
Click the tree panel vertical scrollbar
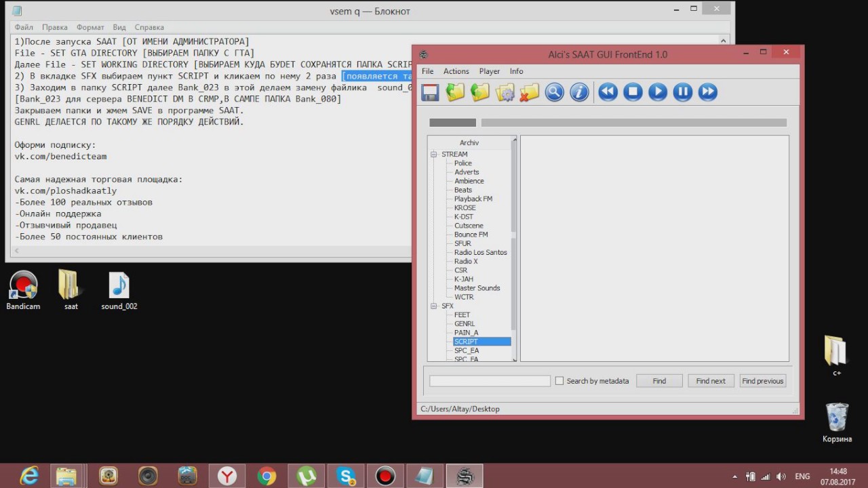pyautogui.click(x=514, y=248)
